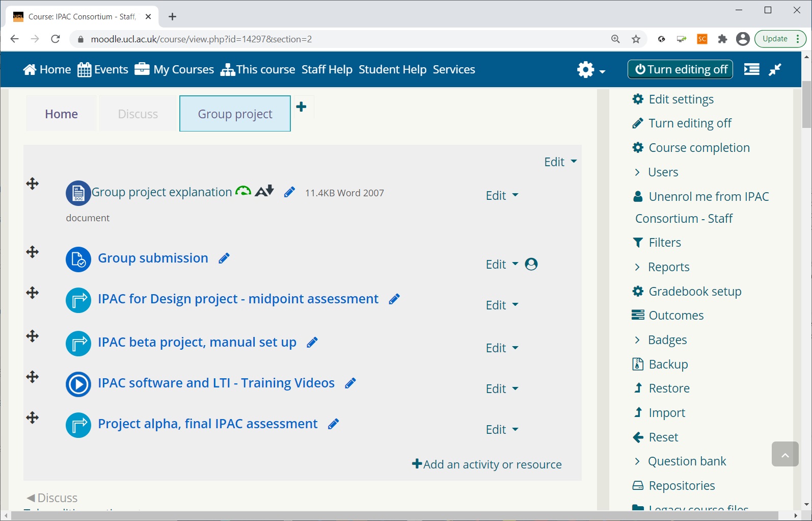Open the section Edit dropdown at top
This screenshot has height=521, width=812.
tap(560, 162)
